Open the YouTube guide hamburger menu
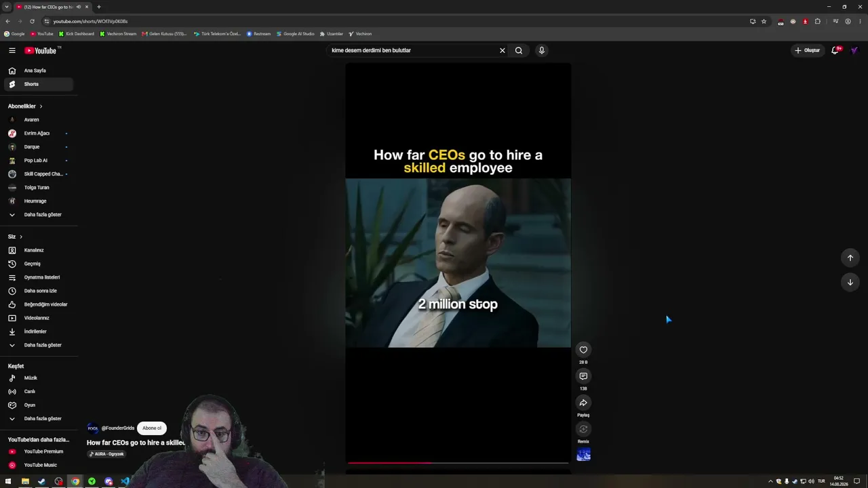This screenshot has width=868, height=488. click(x=12, y=50)
